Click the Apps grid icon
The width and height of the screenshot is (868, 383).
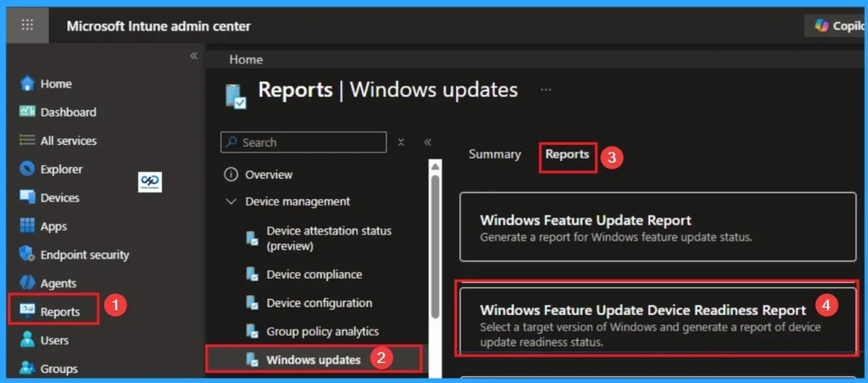click(x=26, y=225)
